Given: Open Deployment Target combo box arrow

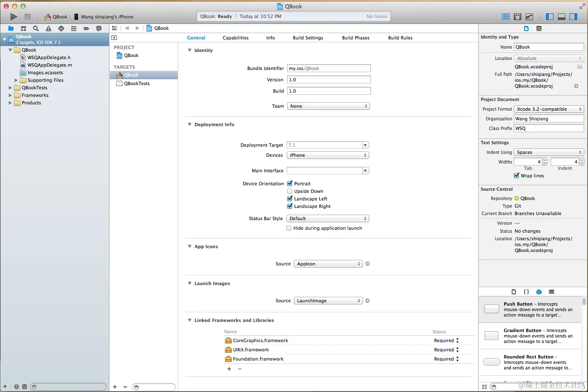Looking at the screenshot, I should click(x=365, y=145).
